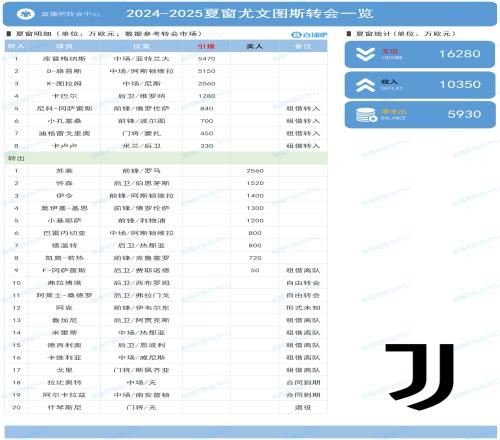The height and width of the screenshot is (440, 500).
Task: Click the Juventus J logo
Action: pyautogui.click(x=420, y=376)
